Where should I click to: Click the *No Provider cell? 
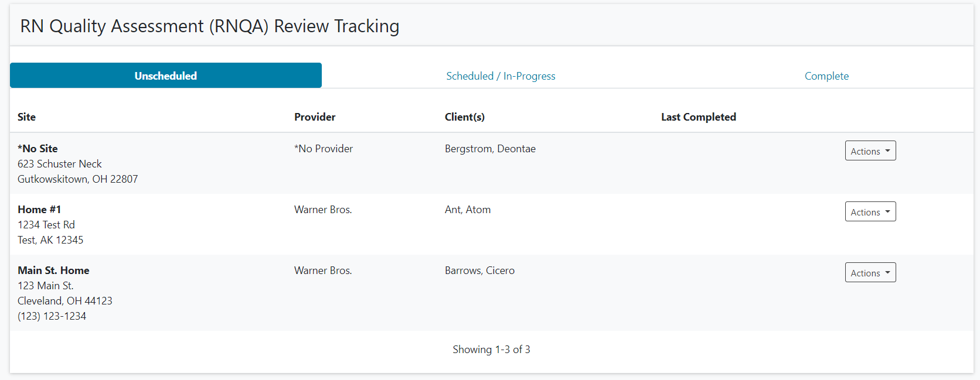pos(324,149)
